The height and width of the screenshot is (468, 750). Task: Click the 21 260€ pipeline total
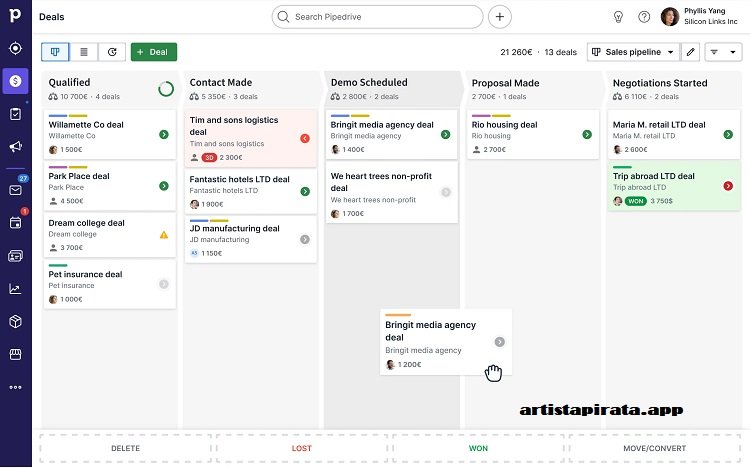516,52
